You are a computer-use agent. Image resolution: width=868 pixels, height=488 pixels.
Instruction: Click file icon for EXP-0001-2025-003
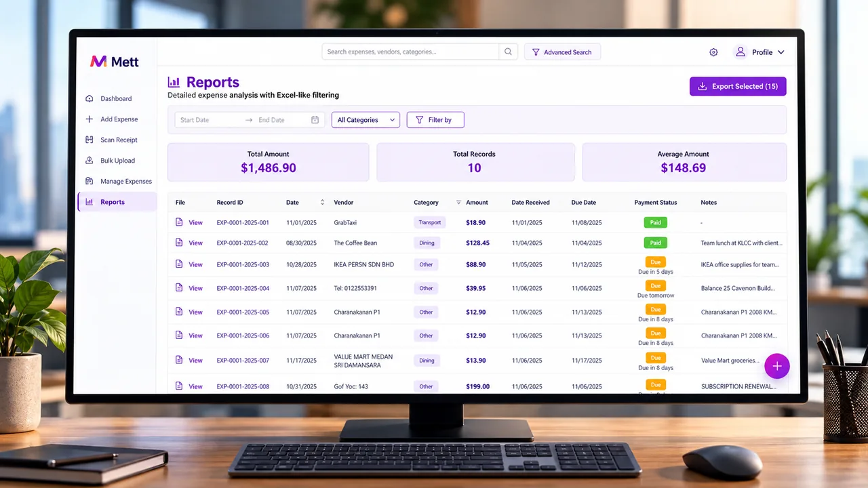click(x=179, y=264)
